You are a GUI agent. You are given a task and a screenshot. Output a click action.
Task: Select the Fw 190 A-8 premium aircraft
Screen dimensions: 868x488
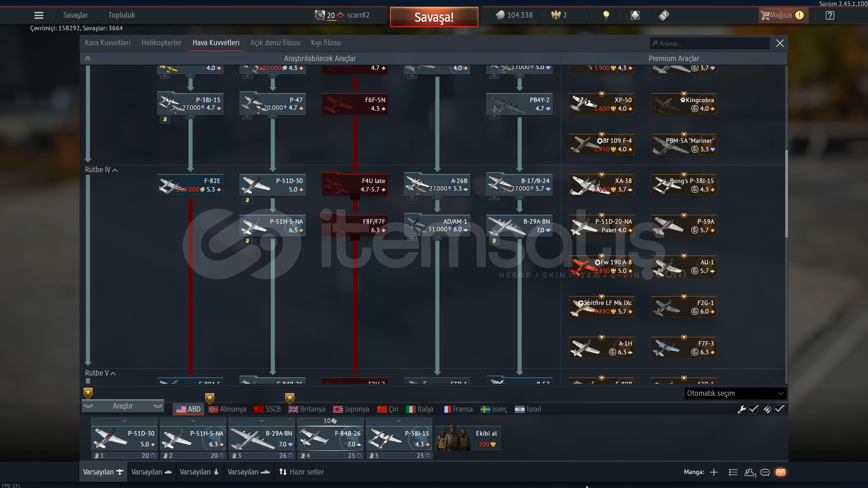tap(602, 266)
